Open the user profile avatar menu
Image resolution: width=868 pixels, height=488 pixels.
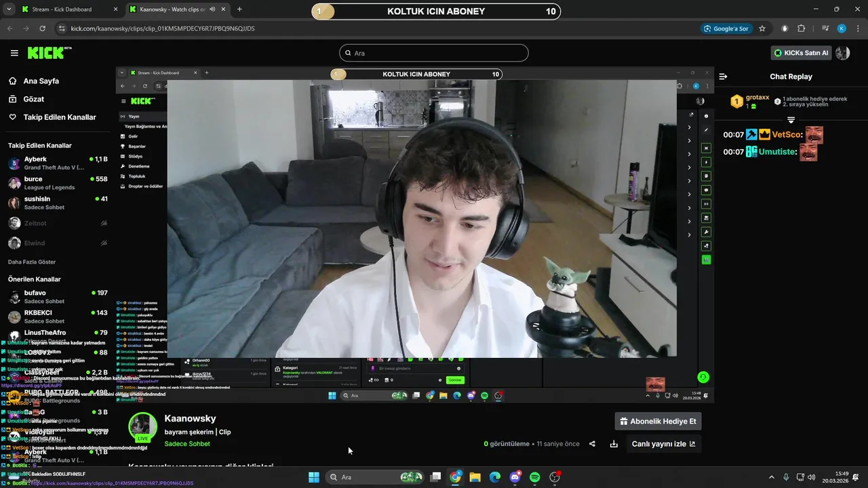click(x=843, y=53)
